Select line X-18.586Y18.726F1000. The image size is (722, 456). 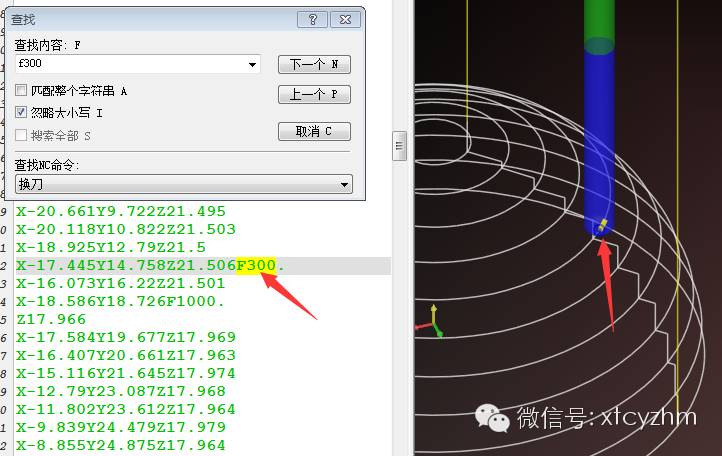click(120, 301)
